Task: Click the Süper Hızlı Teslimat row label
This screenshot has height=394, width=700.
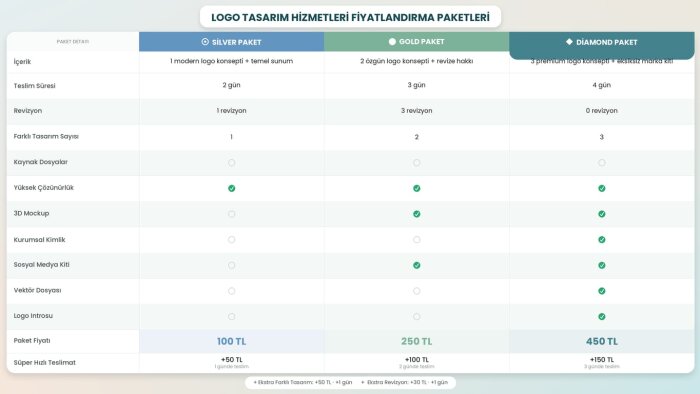Action: click(45, 363)
